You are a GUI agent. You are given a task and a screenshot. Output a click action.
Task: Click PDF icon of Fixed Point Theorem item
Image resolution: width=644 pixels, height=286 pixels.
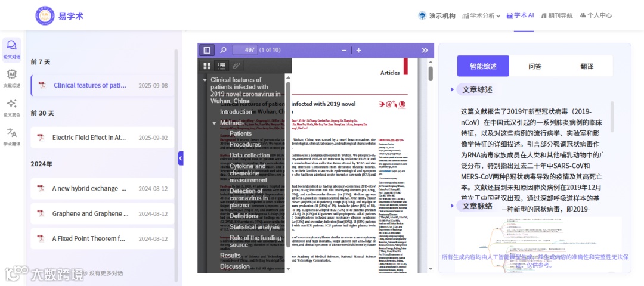[x=41, y=238]
